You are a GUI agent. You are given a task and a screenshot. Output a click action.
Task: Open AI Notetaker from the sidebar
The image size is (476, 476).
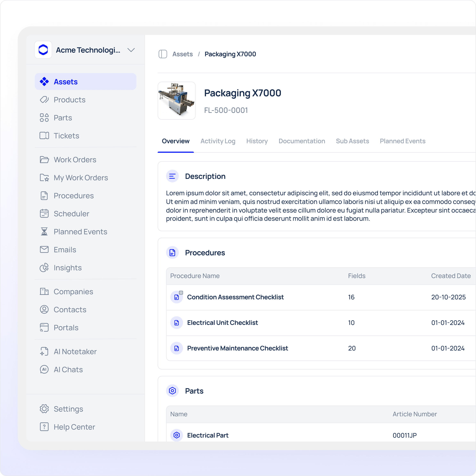pyautogui.click(x=75, y=352)
